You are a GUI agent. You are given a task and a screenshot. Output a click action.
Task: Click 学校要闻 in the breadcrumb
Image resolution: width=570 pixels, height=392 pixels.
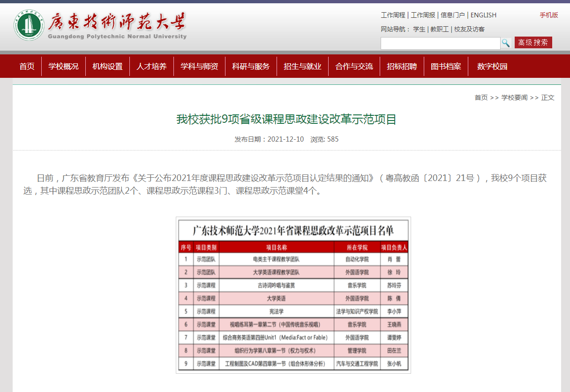(514, 98)
